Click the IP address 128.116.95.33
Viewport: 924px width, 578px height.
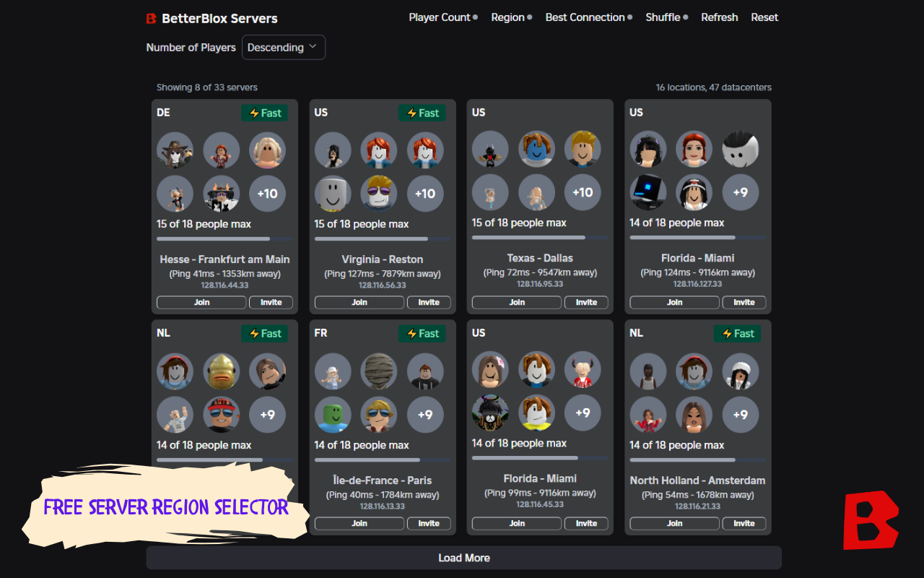click(x=540, y=283)
